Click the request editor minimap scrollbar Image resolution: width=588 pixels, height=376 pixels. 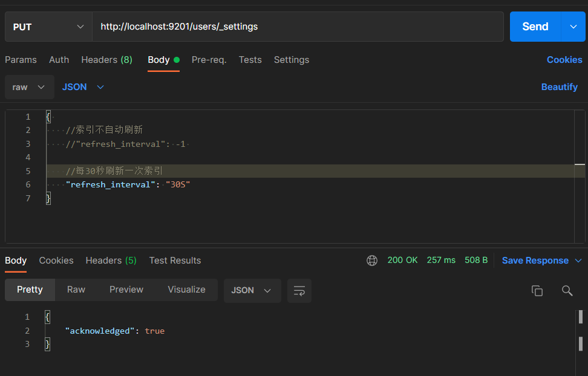pos(580,176)
